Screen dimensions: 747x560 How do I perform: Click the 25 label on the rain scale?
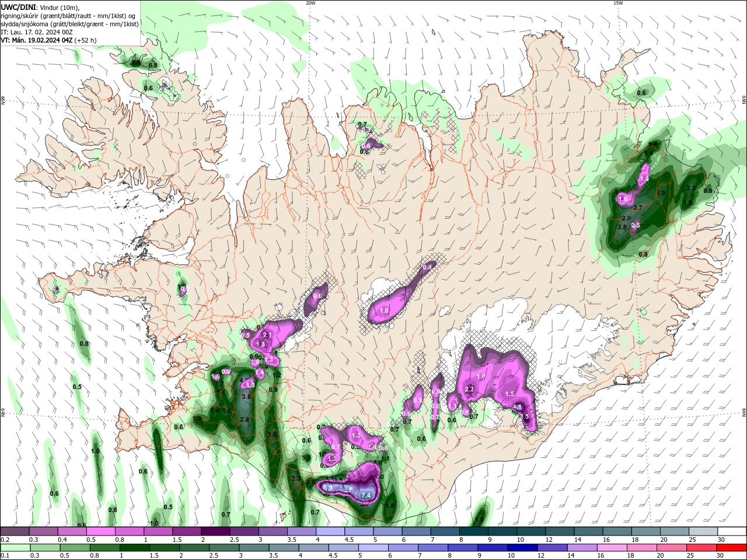pyautogui.click(x=690, y=556)
